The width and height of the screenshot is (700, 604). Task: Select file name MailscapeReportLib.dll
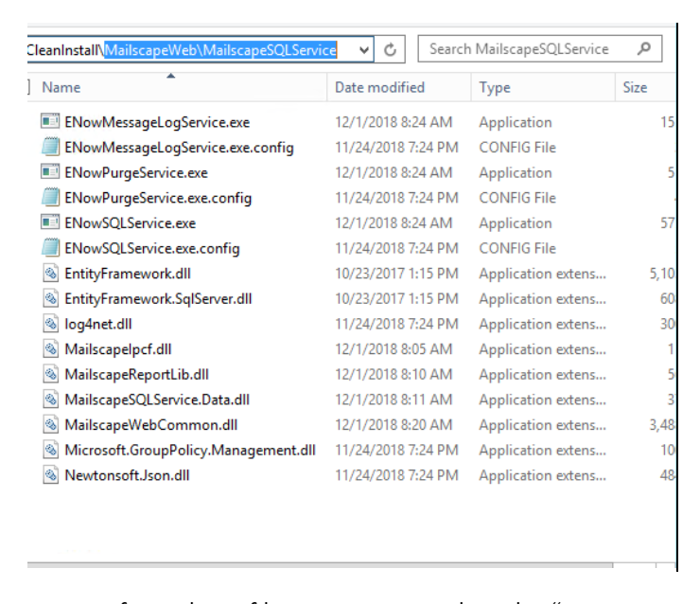point(136,375)
